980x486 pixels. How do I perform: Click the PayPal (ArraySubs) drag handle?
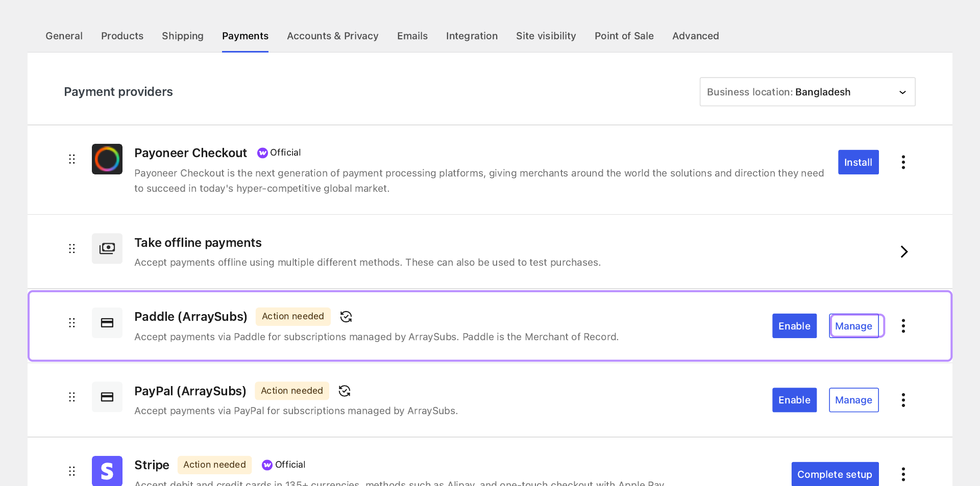point(72,397)
